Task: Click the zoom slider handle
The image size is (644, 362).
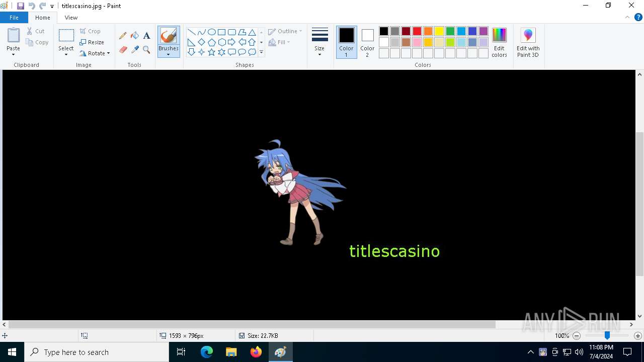Action: (x=607, y=335)
